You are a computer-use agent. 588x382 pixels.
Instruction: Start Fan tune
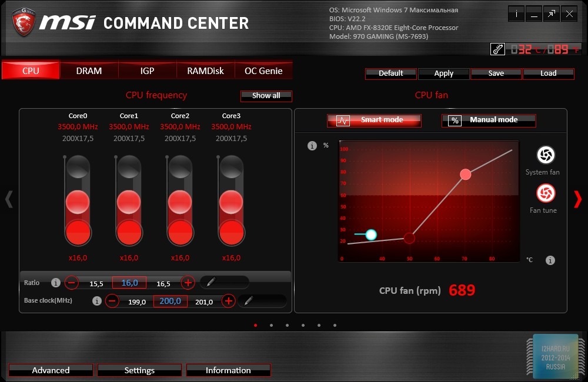pyautogui.click(x=546, y=193)
